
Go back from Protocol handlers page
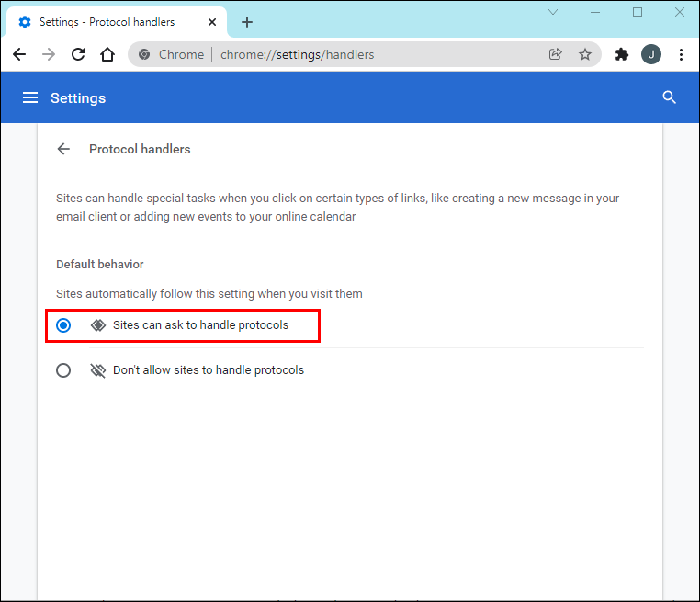coord(63,149)
